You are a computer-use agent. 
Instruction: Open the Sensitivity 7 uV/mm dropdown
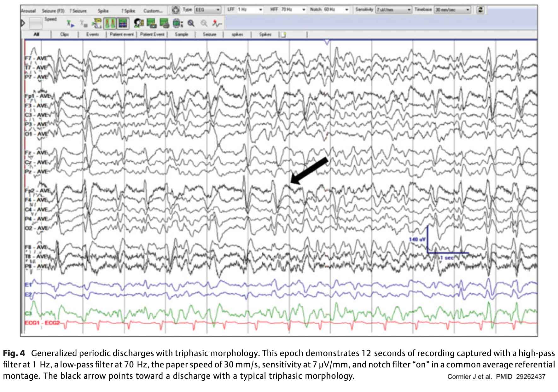coord(392,9)
